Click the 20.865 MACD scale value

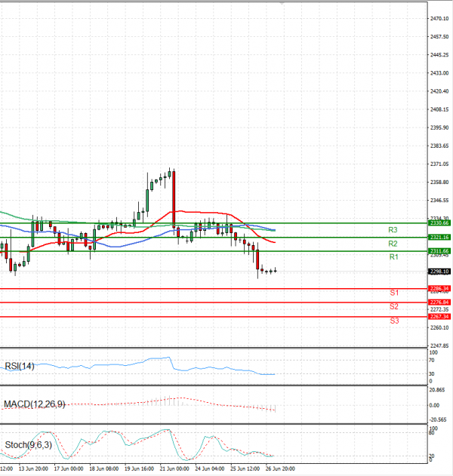[x=437, y=390]
